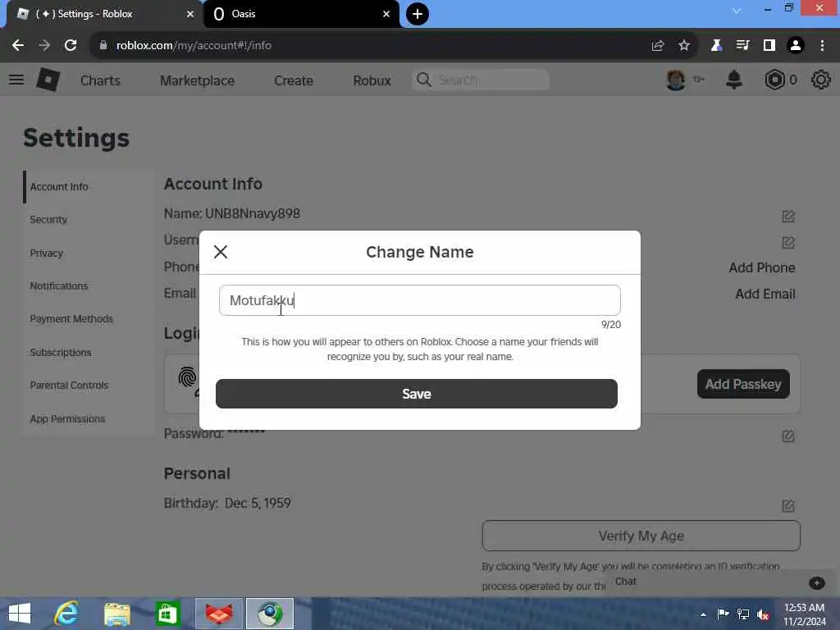Edit the display name pencil icon
Image resolution: width=840 pixels, height=630 pixels.
point(788,217)
